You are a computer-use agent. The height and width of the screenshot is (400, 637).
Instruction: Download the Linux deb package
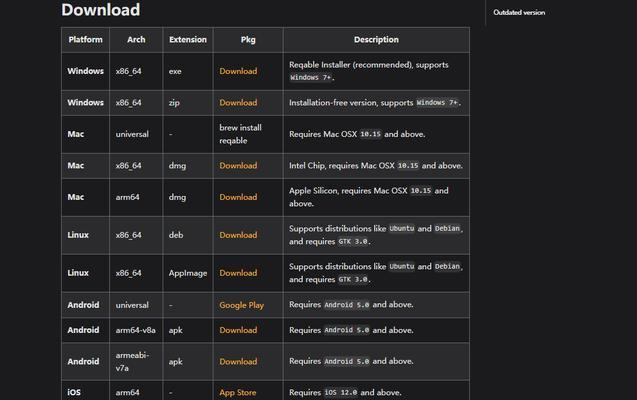tap(238, 235)
